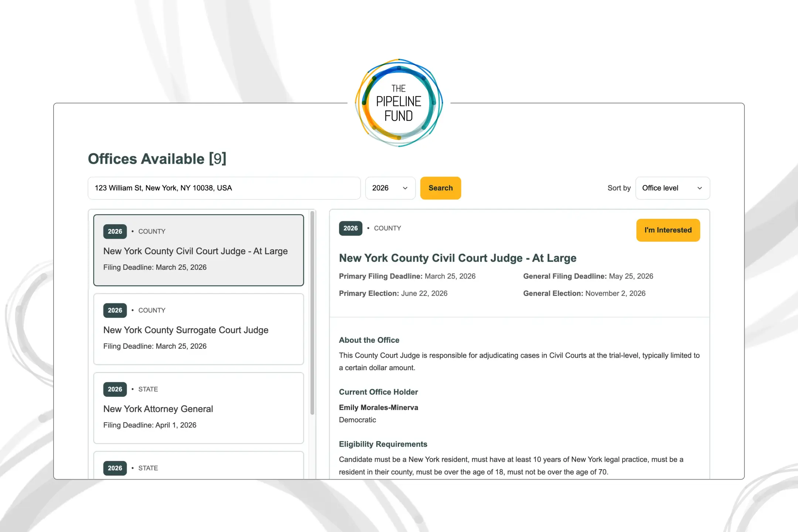Click the office list scrollbar
Viewport: 798px width, 532px height.
312,312
